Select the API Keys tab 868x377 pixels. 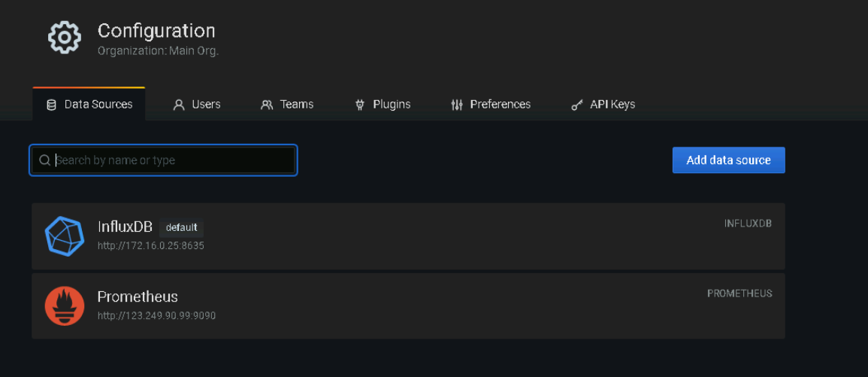[x=603, y=105]
